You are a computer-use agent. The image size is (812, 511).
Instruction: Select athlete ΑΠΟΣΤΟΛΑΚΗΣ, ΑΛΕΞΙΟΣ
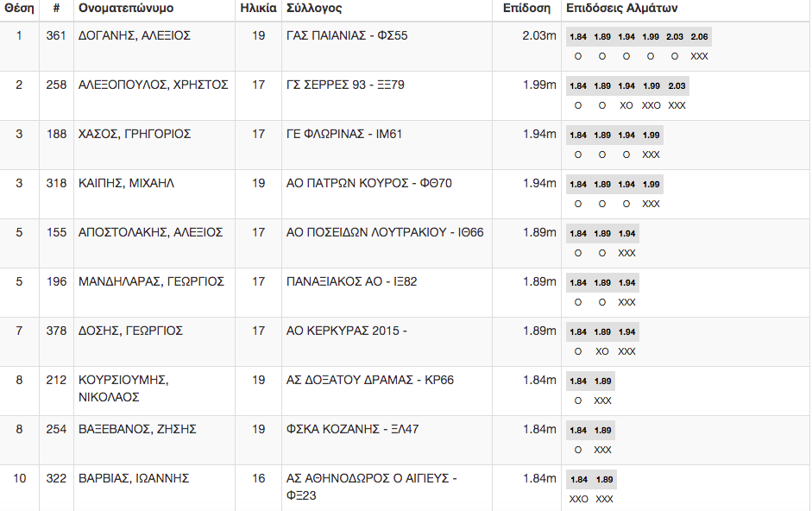151,233
